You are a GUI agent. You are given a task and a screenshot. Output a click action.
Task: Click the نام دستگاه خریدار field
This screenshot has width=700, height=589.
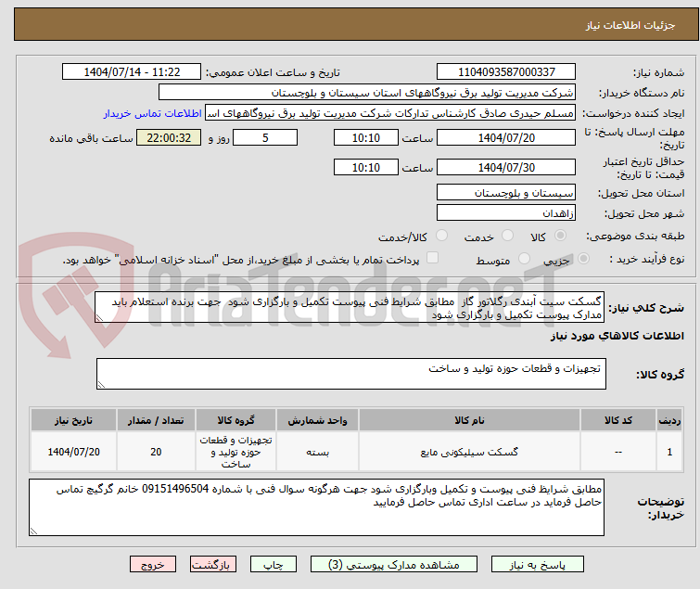click(367, 93)
